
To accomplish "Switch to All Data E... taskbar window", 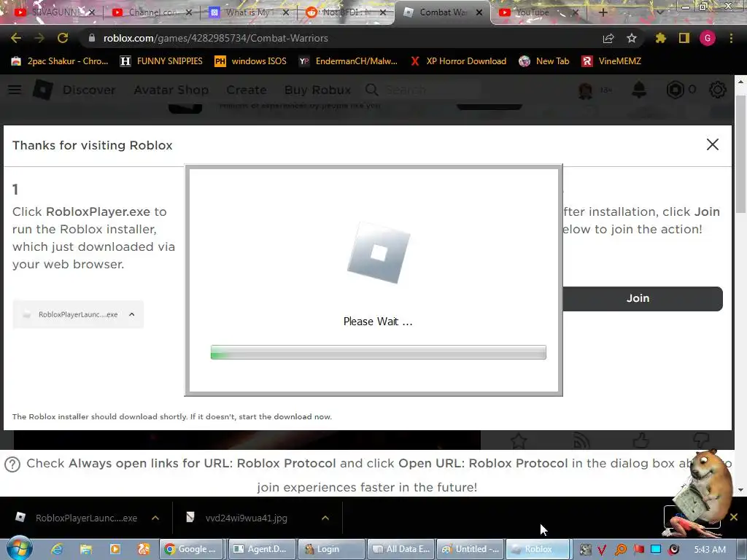I will click(400, 549).
